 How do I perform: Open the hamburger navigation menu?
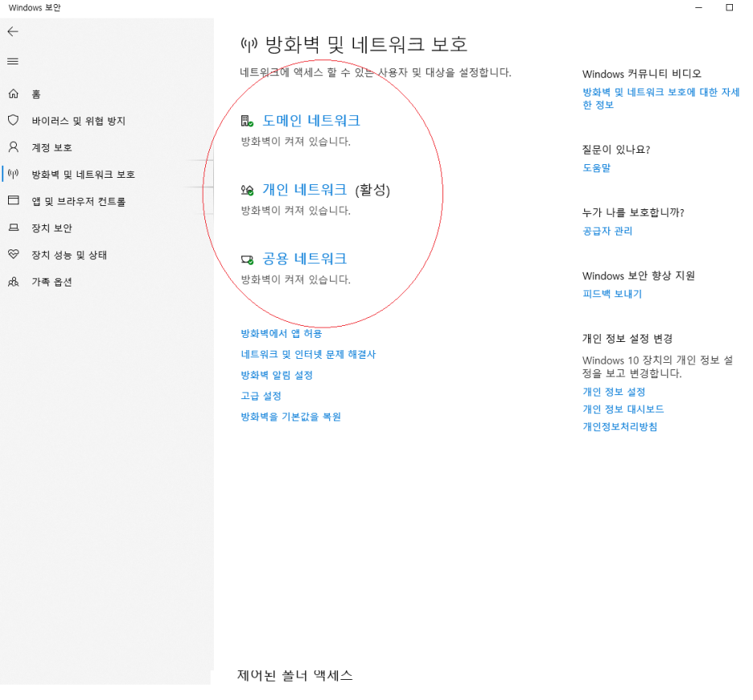(13, 61)
